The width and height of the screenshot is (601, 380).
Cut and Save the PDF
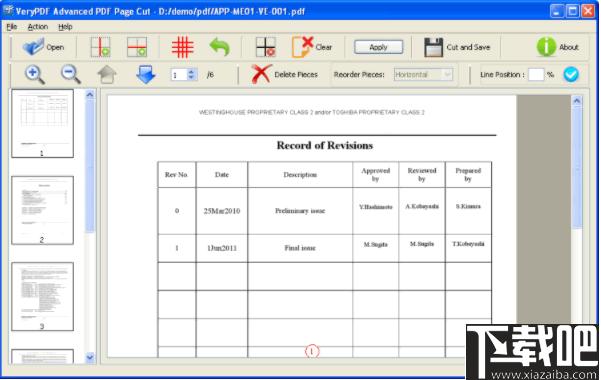pyautogui.click(x=457, y=47)
